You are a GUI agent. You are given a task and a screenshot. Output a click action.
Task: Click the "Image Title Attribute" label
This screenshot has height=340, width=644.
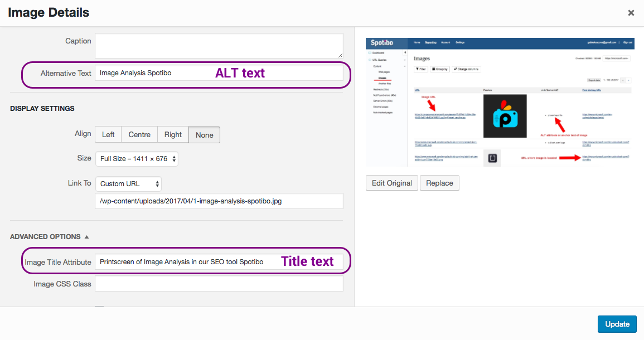tap(58, 263)
